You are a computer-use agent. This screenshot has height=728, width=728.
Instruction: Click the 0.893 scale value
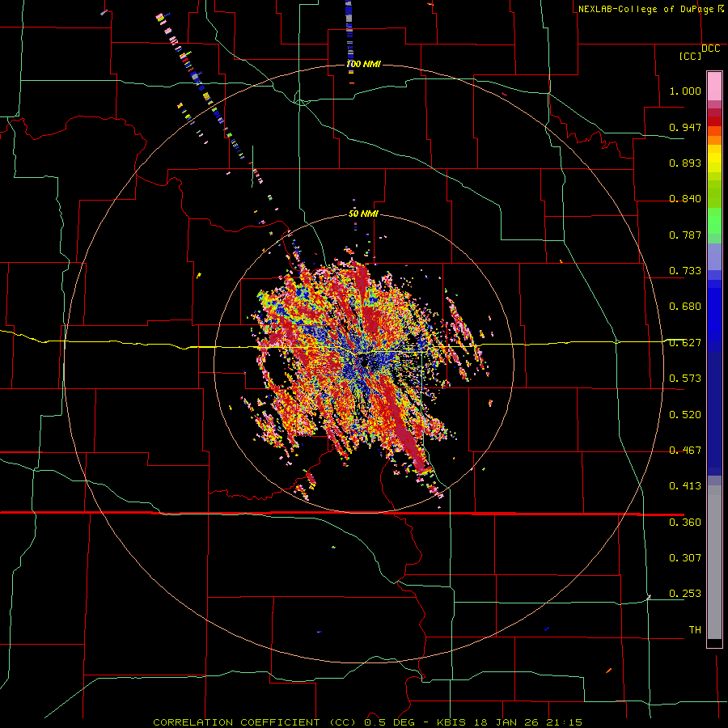(x=685, y=163)
